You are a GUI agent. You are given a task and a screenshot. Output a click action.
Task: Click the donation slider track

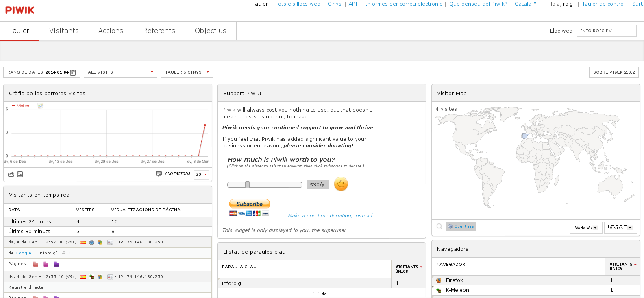click(265, 185)
